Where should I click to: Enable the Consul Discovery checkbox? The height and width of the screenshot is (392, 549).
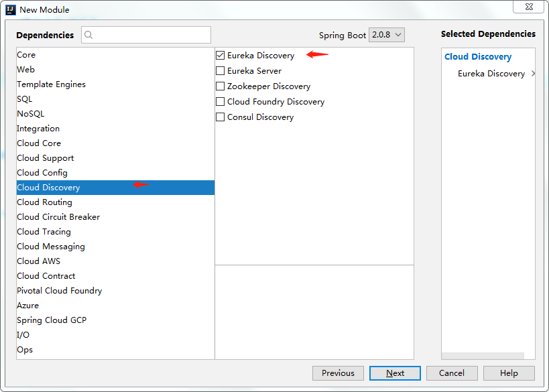click(221, 117)
